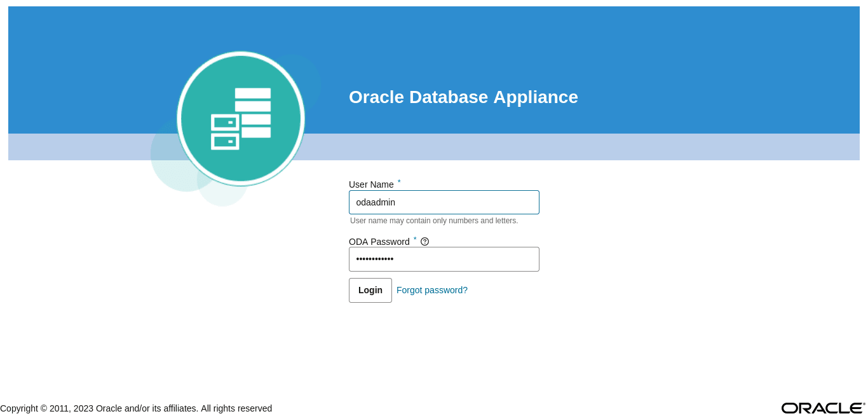The width and height of the screenshot is (868, 416).
Task: Select the server stack graphic inside the circle
Action: 240,118
